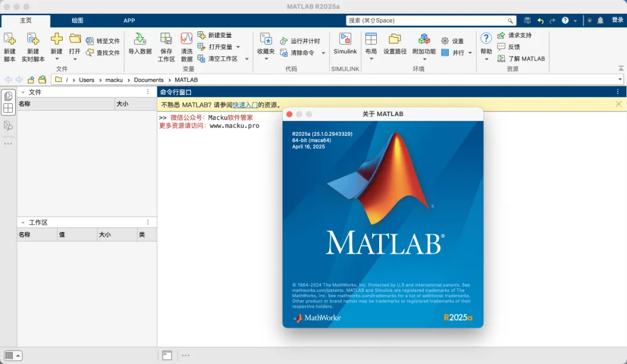Viewport: 627px width, 364px height.
Task: Go to a file with 转至文件
Action: (x=103, y=41)
